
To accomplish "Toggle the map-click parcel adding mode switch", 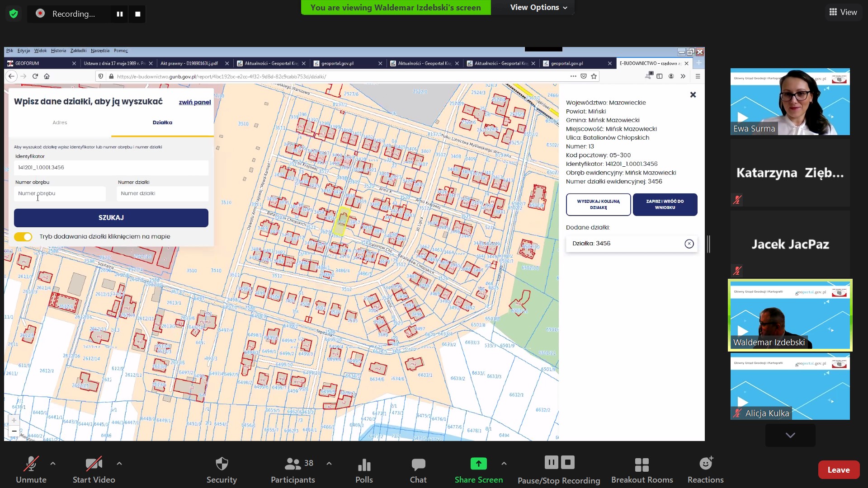I will pos(23,237).
